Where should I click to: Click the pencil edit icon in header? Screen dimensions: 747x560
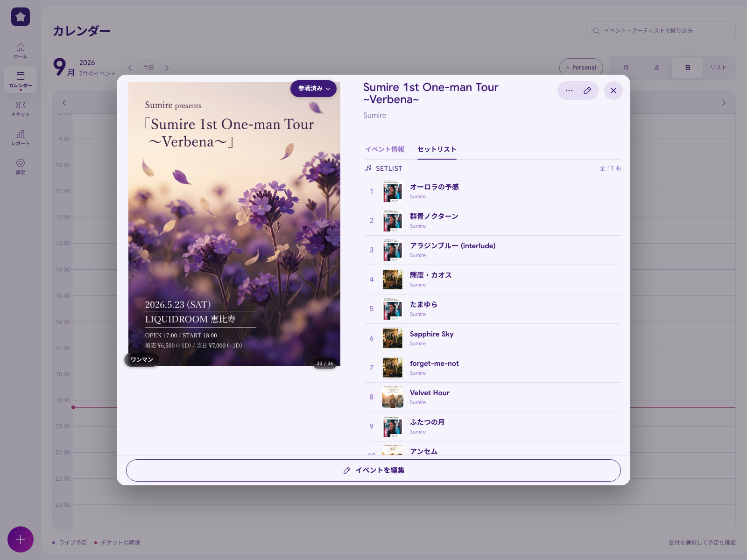(587, 91)
